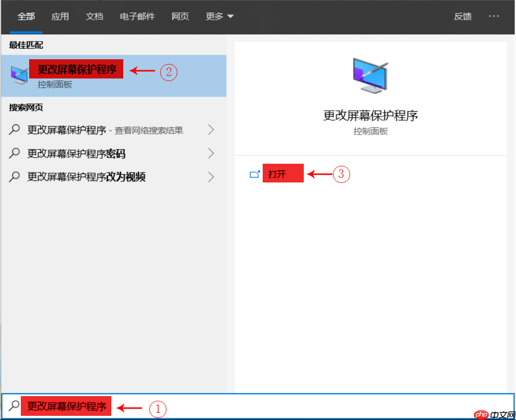This screenshot has height=420, width=516.
Task: Expand the first web search suggestion chevron
Action: pyautogui.click(x=211, y=129)
